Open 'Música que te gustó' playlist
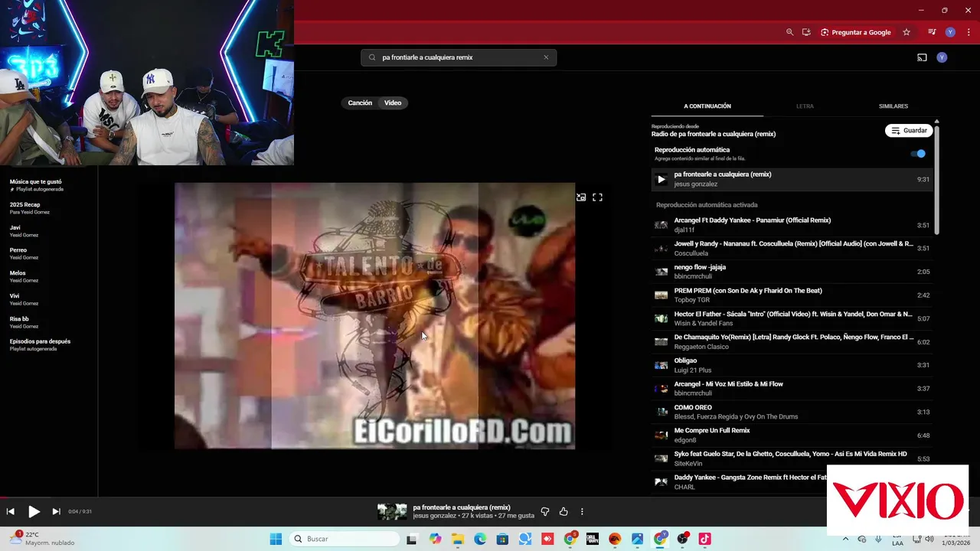This screenshot has height=551, width=980. (x=37, y=185)
